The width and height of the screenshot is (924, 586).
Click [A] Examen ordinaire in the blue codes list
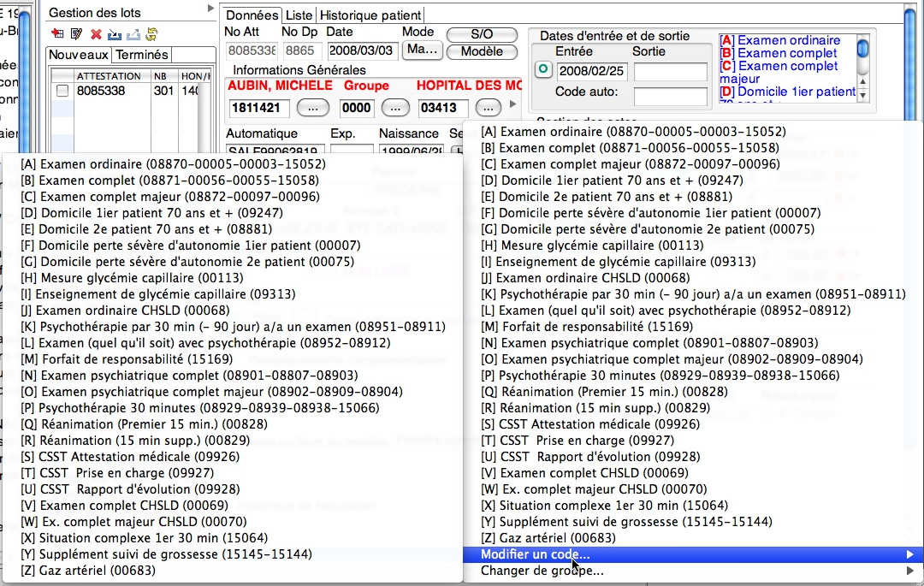click(x=779, y=40)
